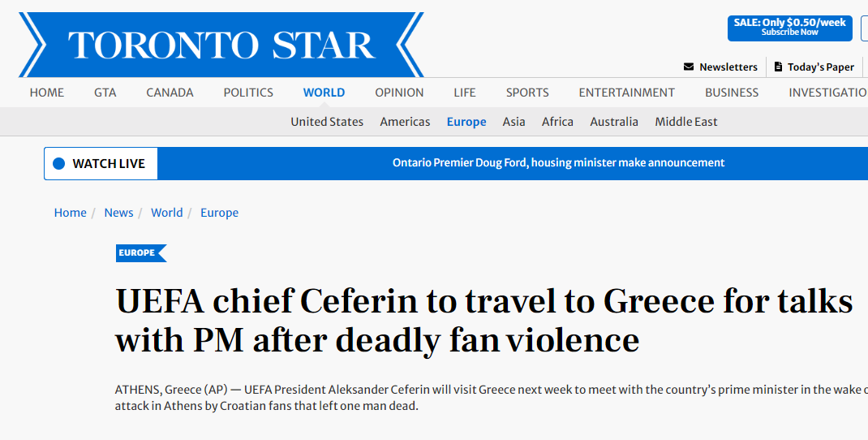Screen dimensions: 868x440
Task: Click the Toronto Star logo
Action: tap(221, 45)
